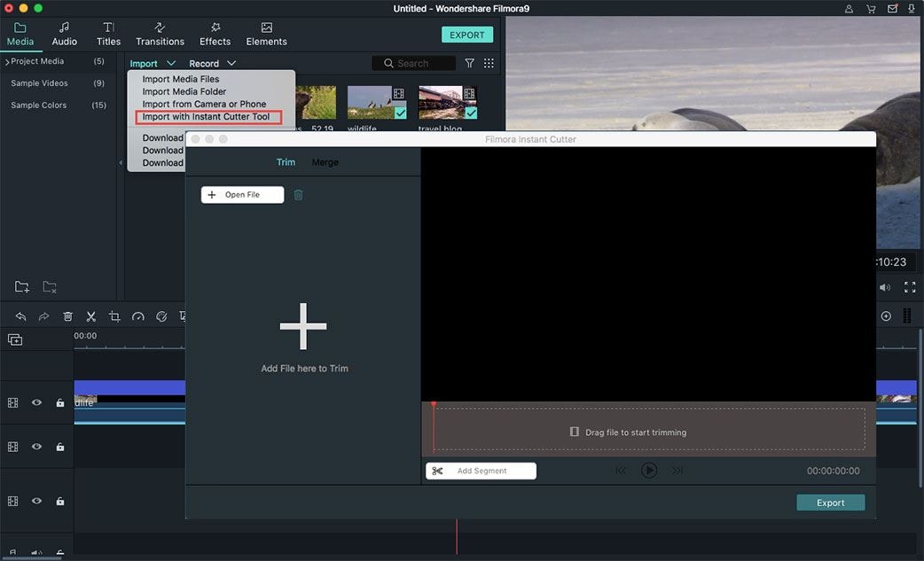Jump to previous frame in Instant Cutter

621,471
